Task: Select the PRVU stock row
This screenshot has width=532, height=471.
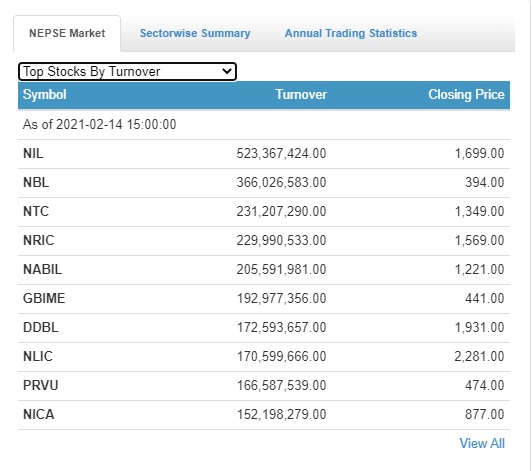Action: 264,385
